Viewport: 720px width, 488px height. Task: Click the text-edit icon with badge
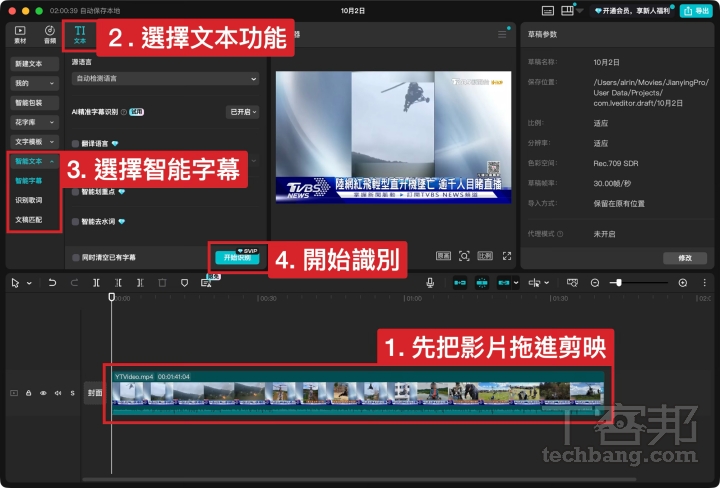tap(206, 283)
